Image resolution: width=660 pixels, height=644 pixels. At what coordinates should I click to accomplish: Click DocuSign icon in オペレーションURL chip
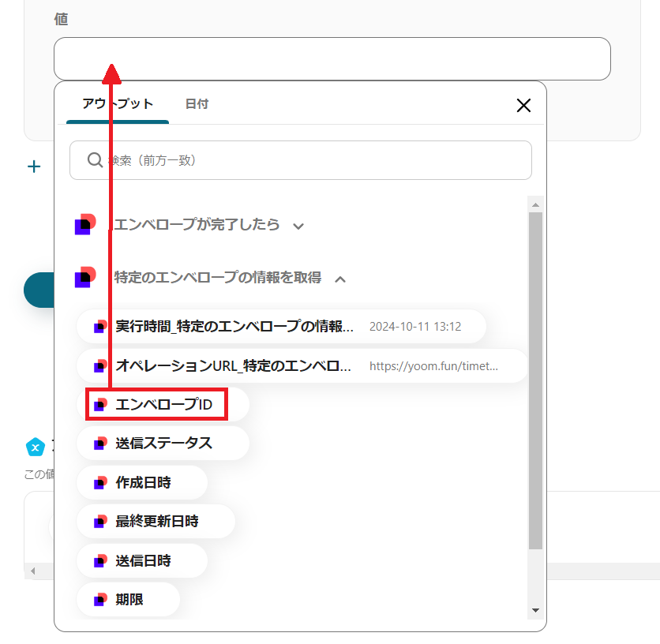pos(100,365)
